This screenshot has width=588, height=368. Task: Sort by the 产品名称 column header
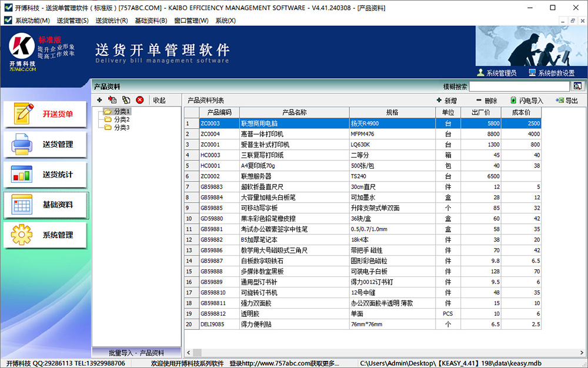pyautogui.click(x=295, y=112)
